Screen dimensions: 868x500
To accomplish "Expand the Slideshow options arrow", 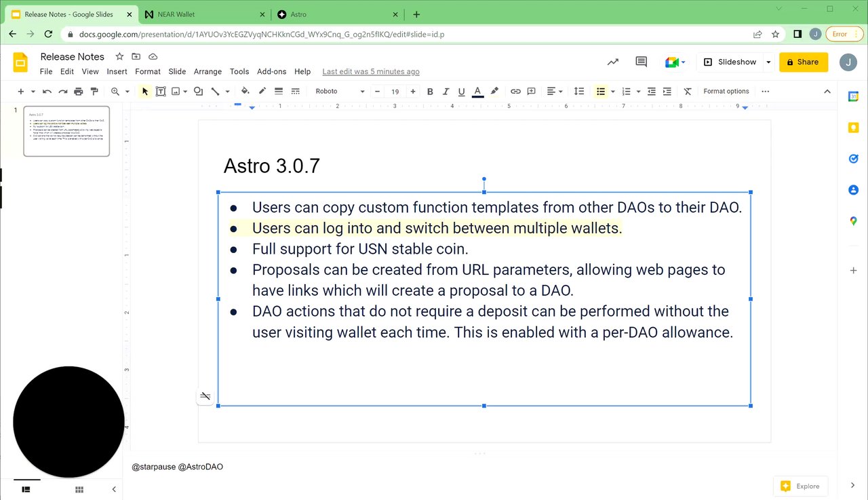I will 768,62.
